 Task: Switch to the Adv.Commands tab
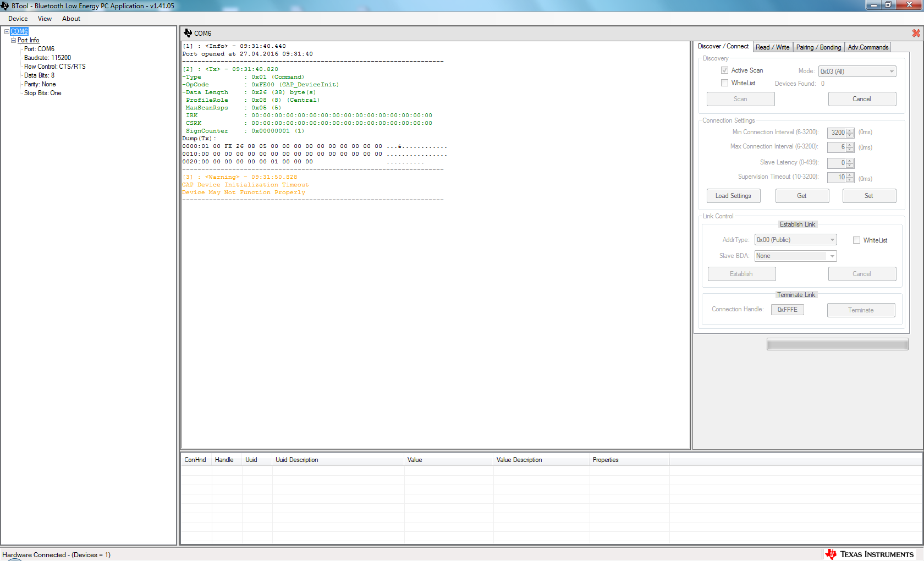868,47
